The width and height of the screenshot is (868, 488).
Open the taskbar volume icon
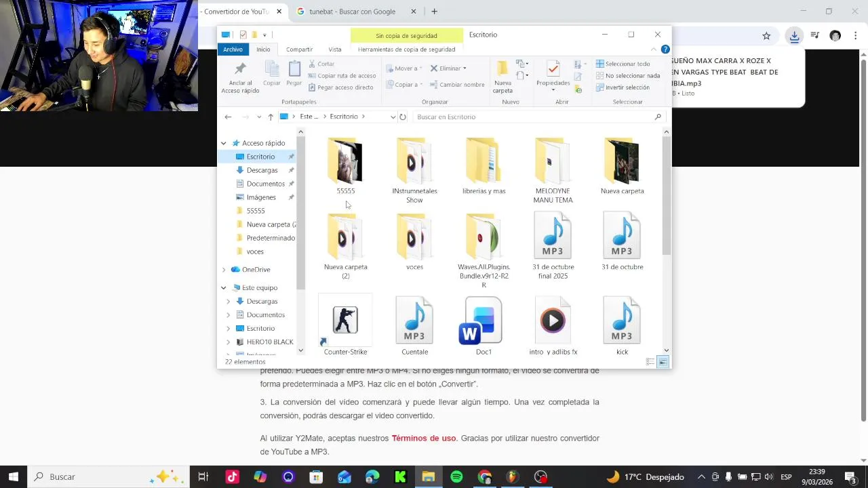point(768,477)
